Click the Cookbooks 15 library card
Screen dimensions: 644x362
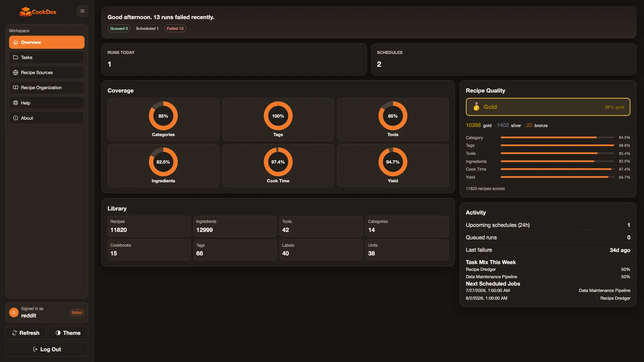tap(149, 250)
